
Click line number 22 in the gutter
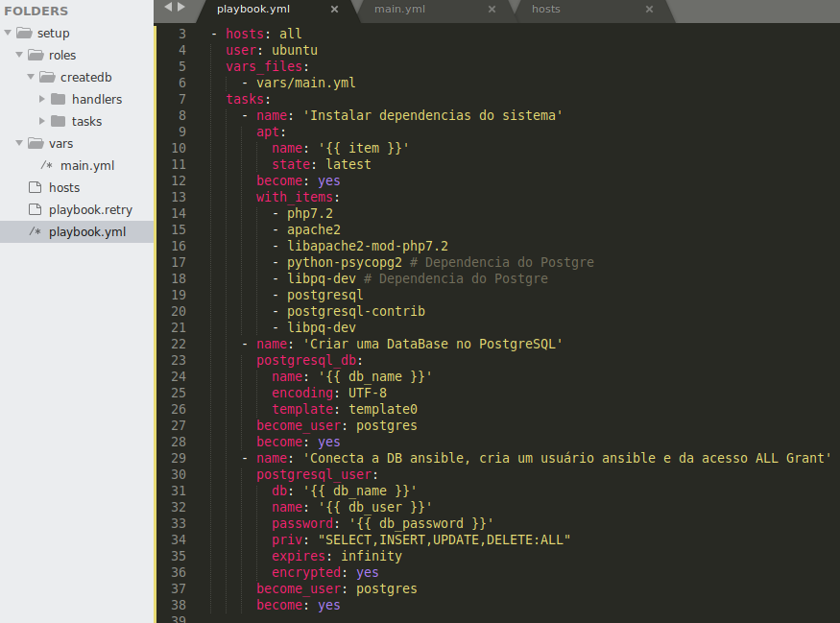click(x=180, y=360)
